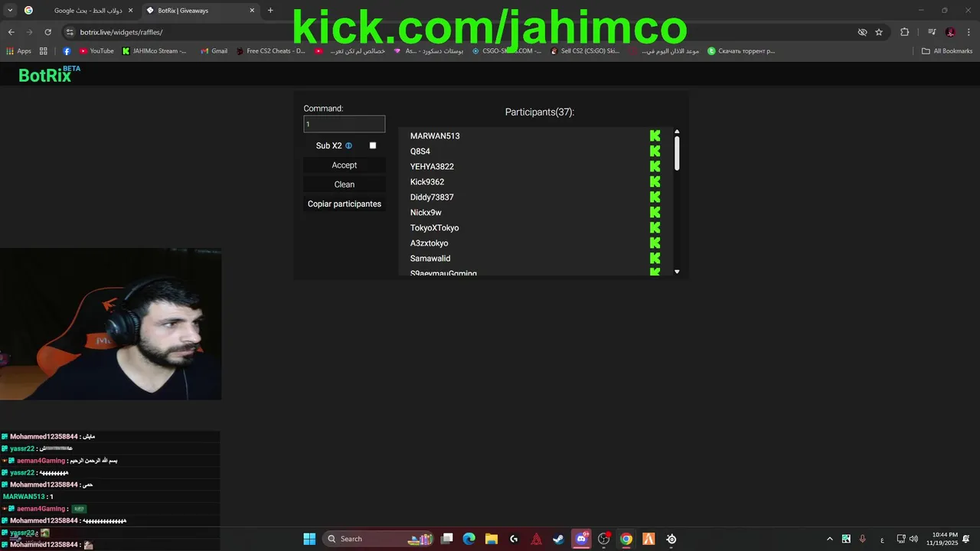
Task: Reload the page in Chrome
Action: (x=47, y=32)
